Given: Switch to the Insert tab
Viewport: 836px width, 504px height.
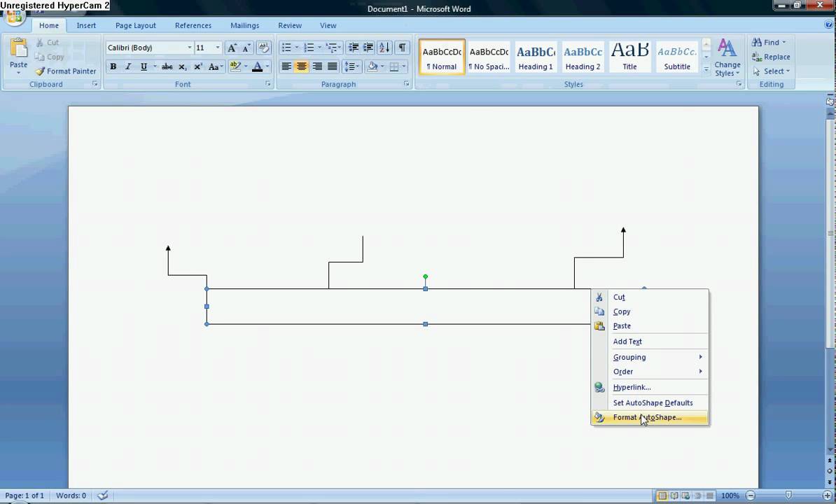Looking at the screenshot, I should pyautogui.click(x=86, y=26).
